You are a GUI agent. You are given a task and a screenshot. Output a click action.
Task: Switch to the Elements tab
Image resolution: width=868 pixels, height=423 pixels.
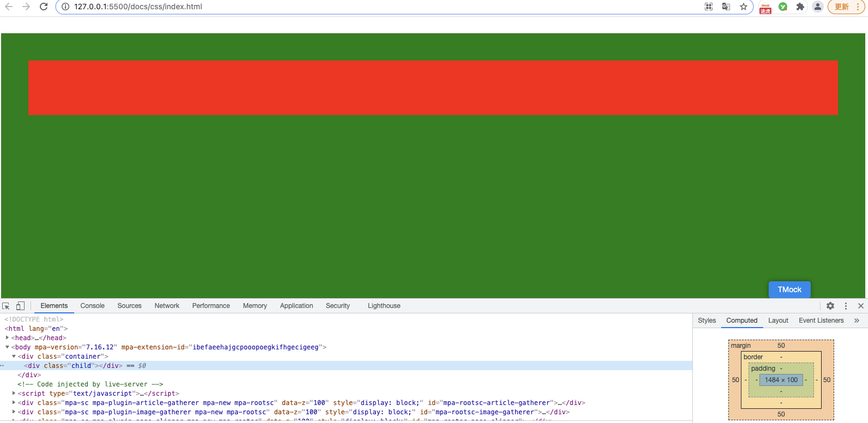54,306
